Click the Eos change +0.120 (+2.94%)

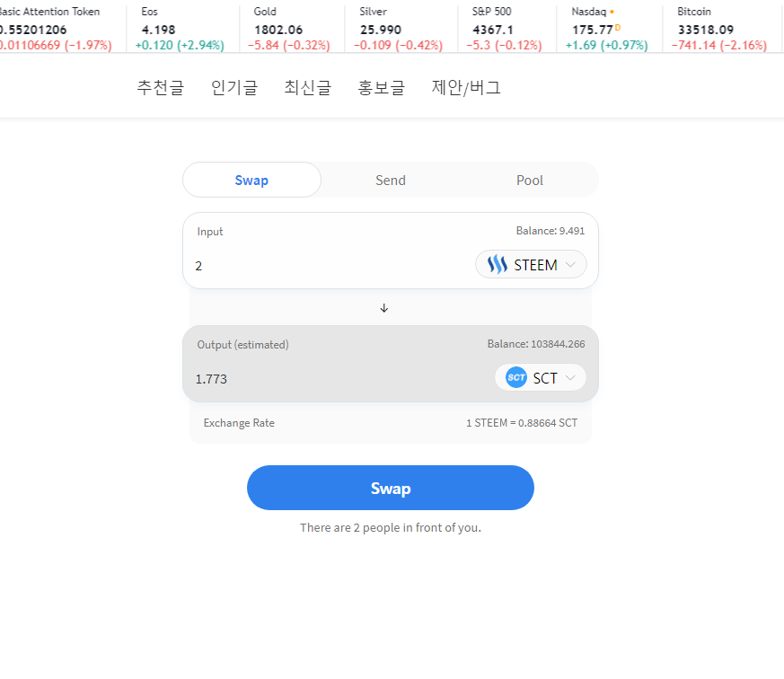[180, 45]
